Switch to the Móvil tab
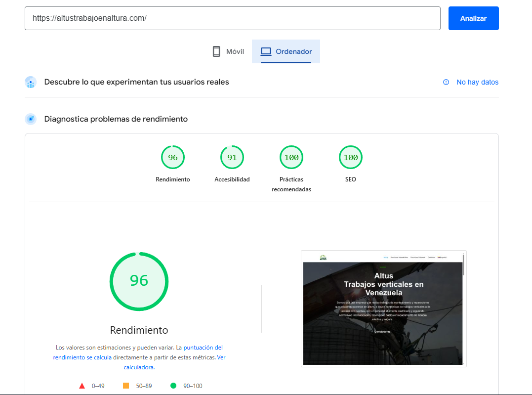 (x=228, y=51)
